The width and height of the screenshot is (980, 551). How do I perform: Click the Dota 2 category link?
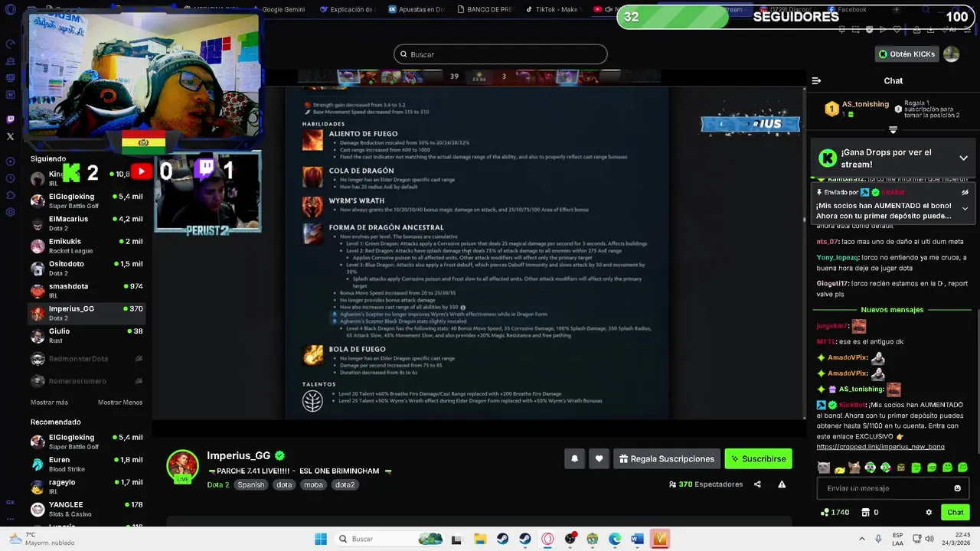point(217,484)
